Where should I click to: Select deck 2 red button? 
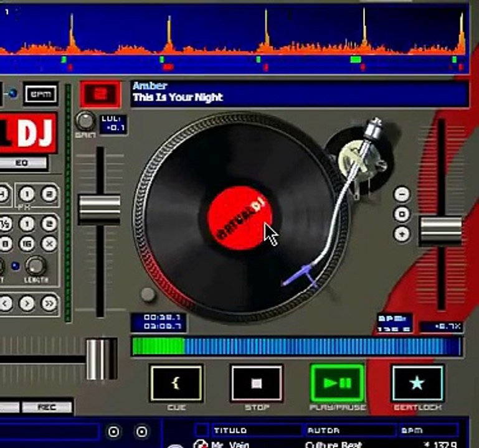[x=100, y=94]
